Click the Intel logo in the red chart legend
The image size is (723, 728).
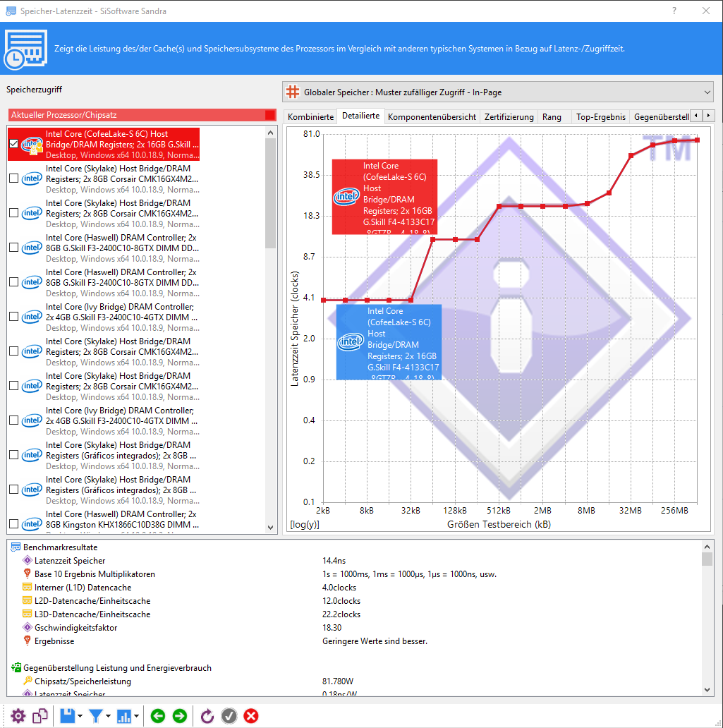(346, 196)
